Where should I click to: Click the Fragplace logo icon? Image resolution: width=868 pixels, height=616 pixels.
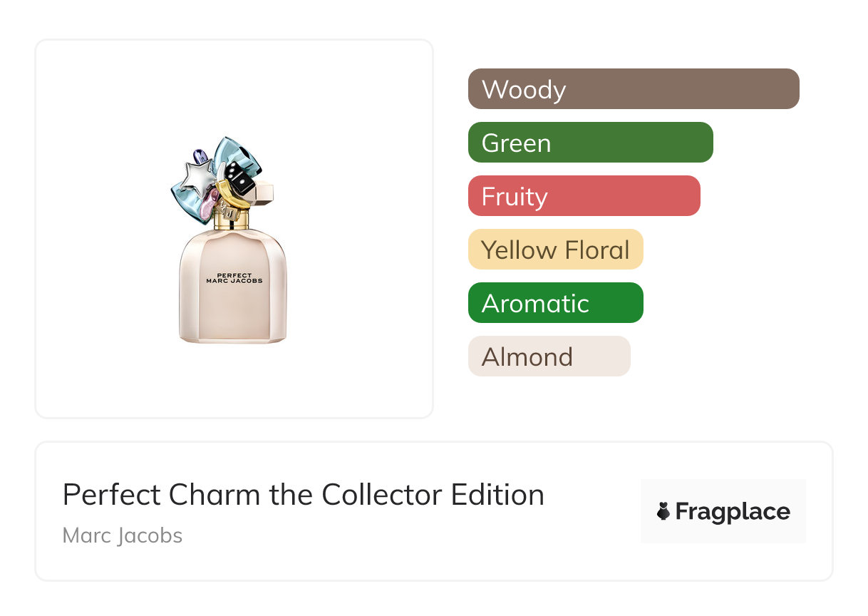[663, 511]
